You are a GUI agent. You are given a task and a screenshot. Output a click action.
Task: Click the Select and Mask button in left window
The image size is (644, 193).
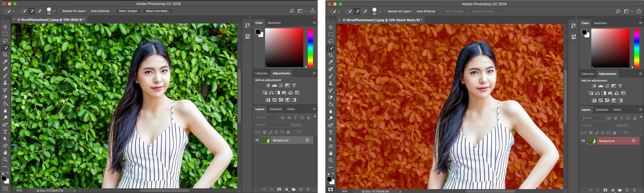coord(158,11)
